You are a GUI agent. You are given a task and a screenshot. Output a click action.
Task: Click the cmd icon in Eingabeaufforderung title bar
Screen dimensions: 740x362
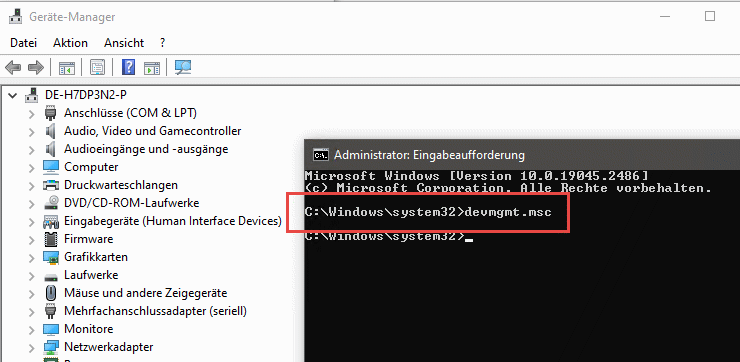(x=321, y=155)
